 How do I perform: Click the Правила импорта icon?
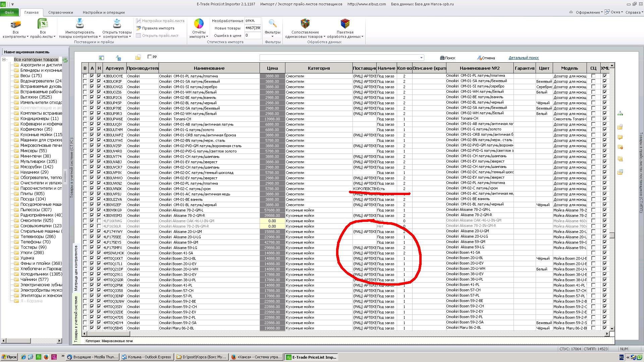138,28
